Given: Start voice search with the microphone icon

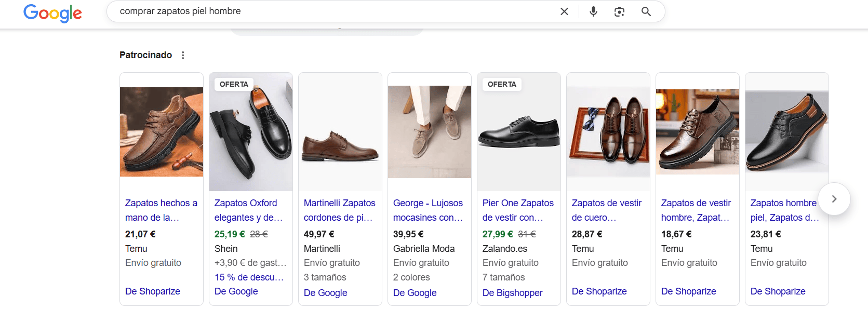Looking at the screenshot, I should click(593, 11).
